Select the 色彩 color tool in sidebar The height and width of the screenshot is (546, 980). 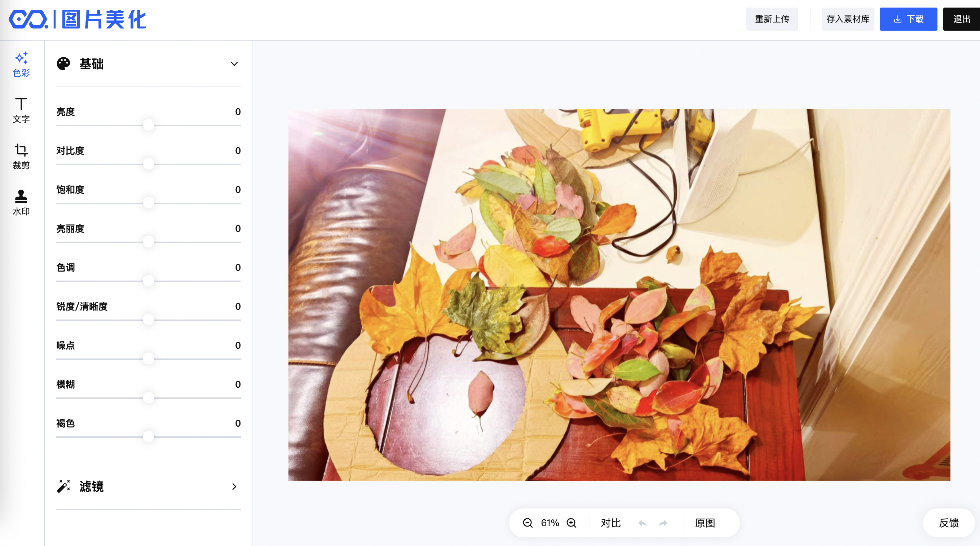(21, 64)
